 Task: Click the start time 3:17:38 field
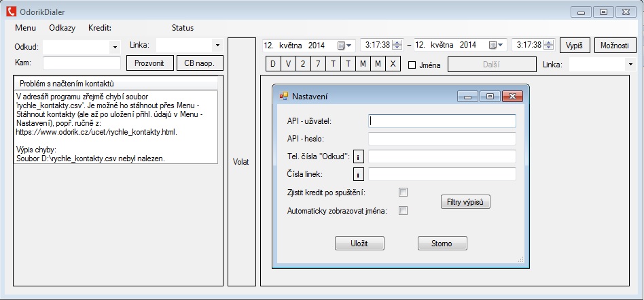[376, 46]
